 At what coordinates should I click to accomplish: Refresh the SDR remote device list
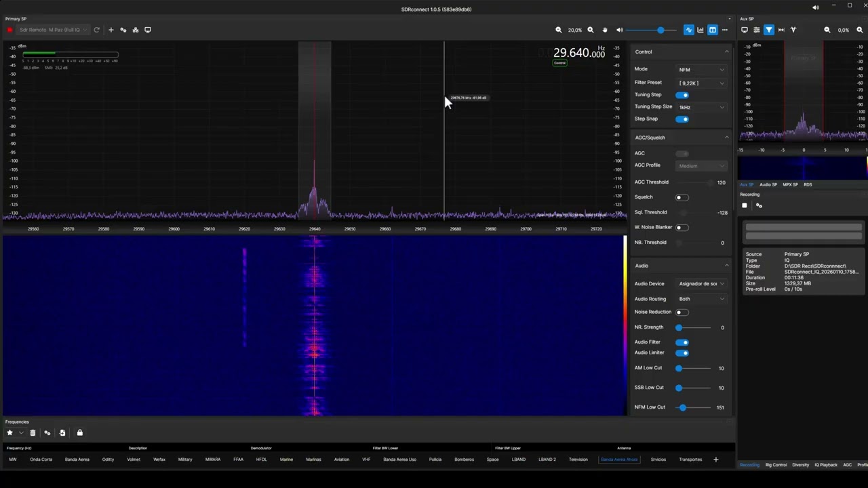point(96,30)
